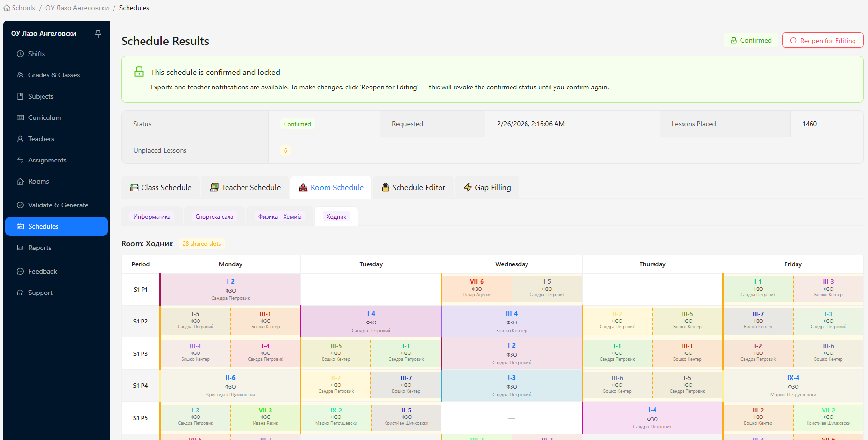Viewport: 868px width, 440px height.
Task: Open the Schedule Editor tab
Action: tap(413, 188)
